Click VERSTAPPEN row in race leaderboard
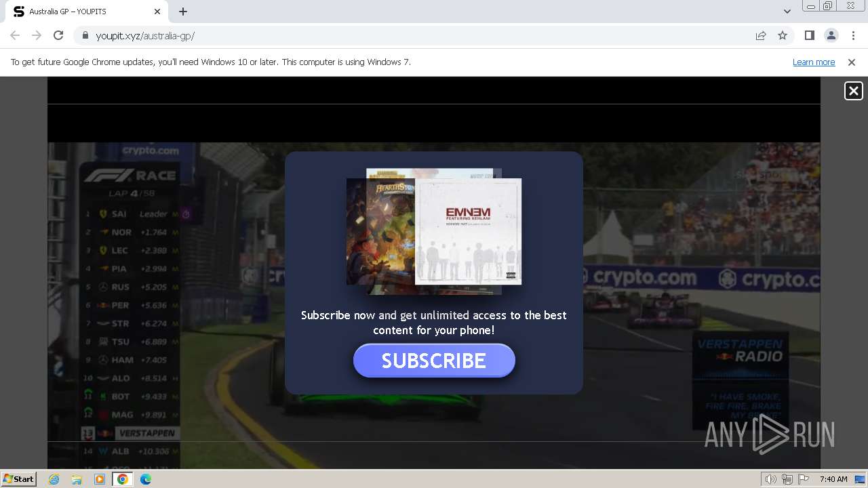 tap(130, 433)
